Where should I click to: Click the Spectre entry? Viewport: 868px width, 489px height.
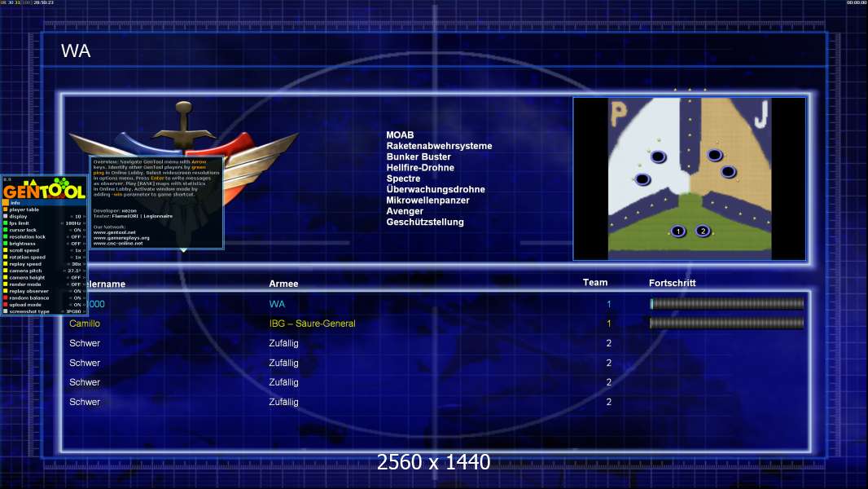click(x=403, y=178)
